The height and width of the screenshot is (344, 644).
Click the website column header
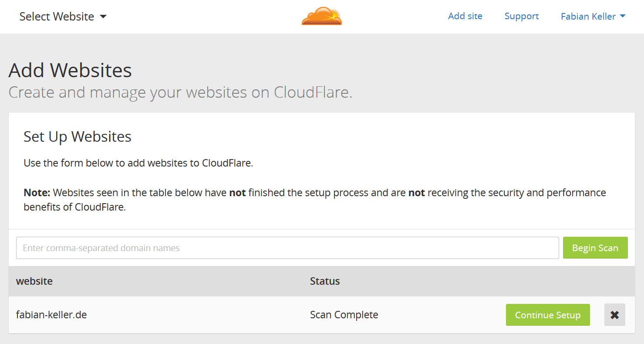pyautogui.click(x=34, y=281)
